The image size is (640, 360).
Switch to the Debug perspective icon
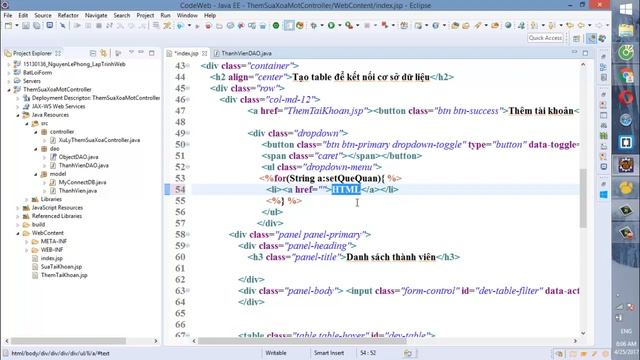click(x=602, y=38)
